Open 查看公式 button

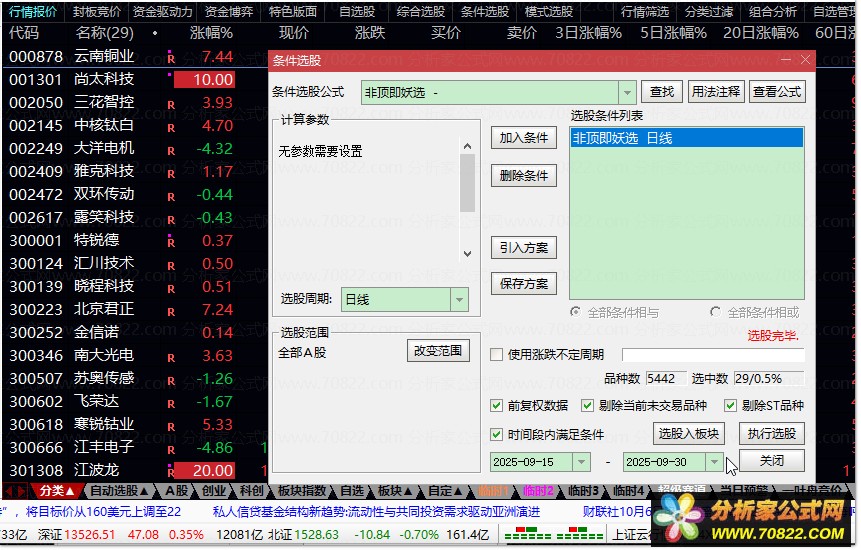[777, 92]
